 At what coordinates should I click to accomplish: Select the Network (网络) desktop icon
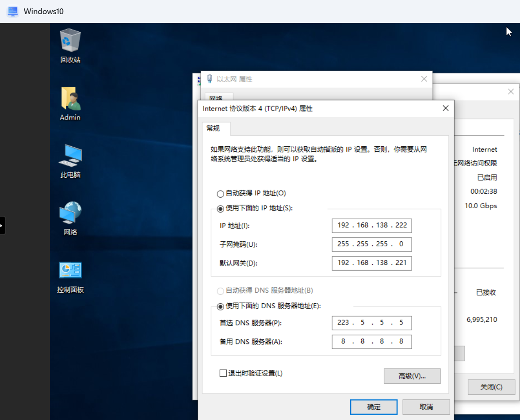[70, 214]
